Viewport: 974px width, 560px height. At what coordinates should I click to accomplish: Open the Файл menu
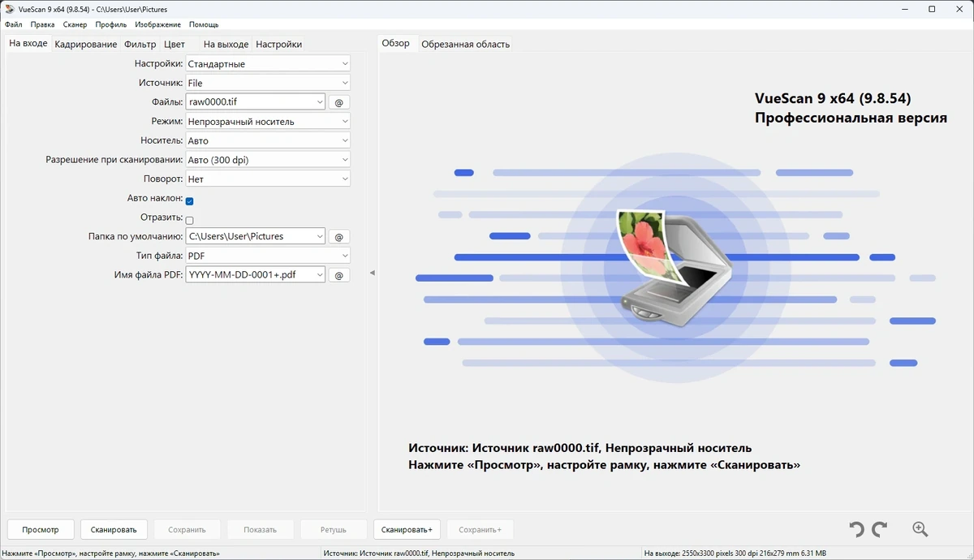tap(13, 24)
